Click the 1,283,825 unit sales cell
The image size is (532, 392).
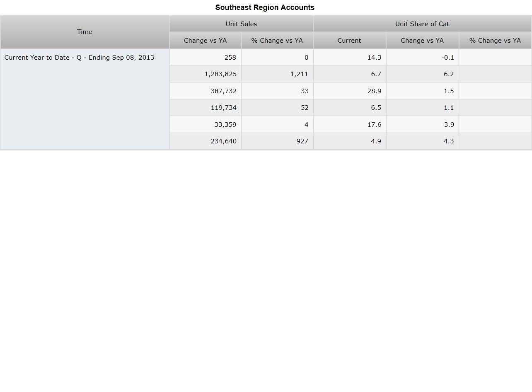coord(206,74)
